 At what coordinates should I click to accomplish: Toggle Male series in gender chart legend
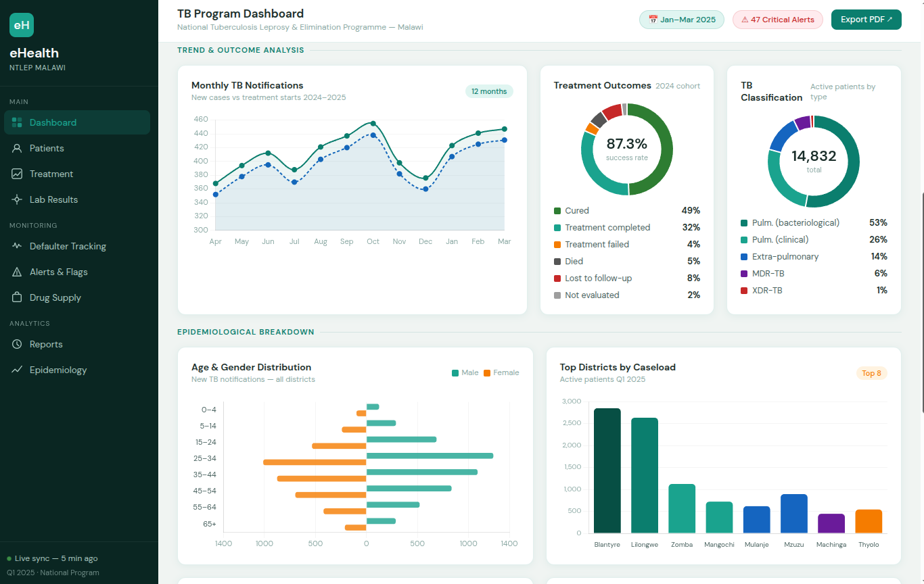(465, 372)
